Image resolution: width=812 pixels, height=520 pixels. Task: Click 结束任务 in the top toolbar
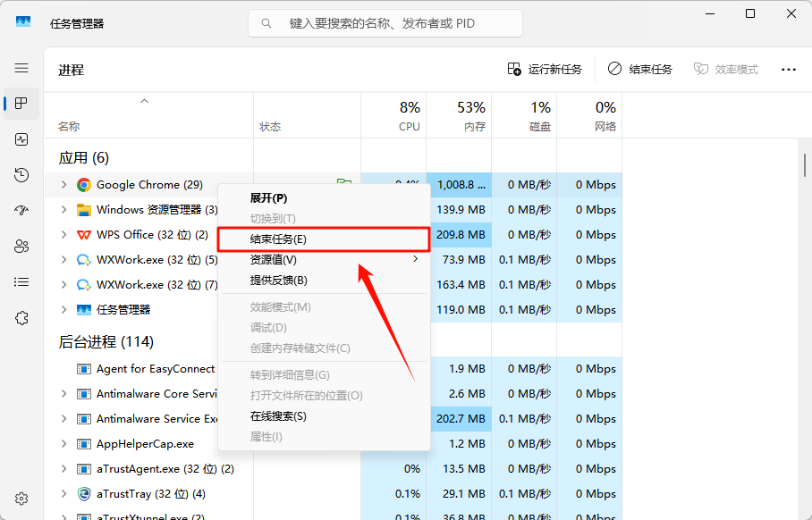640,69
